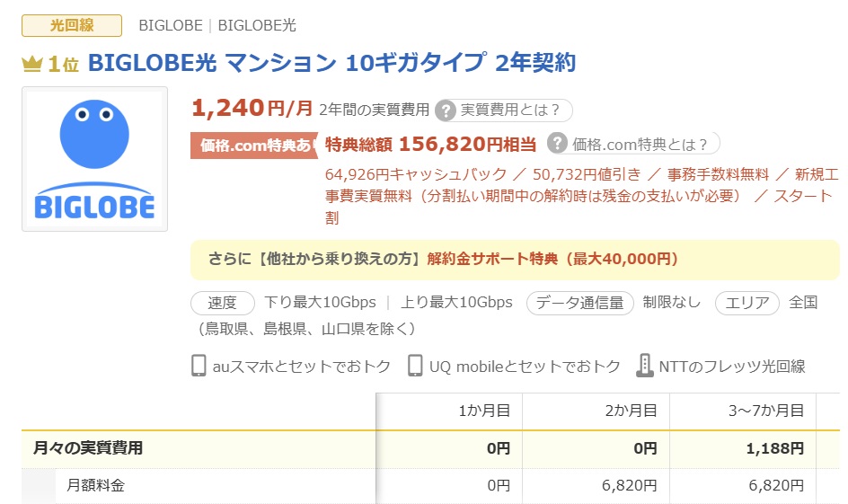Open the BIGLOBE光 マンション 10ギガタイプ title link

coord(331,63)
